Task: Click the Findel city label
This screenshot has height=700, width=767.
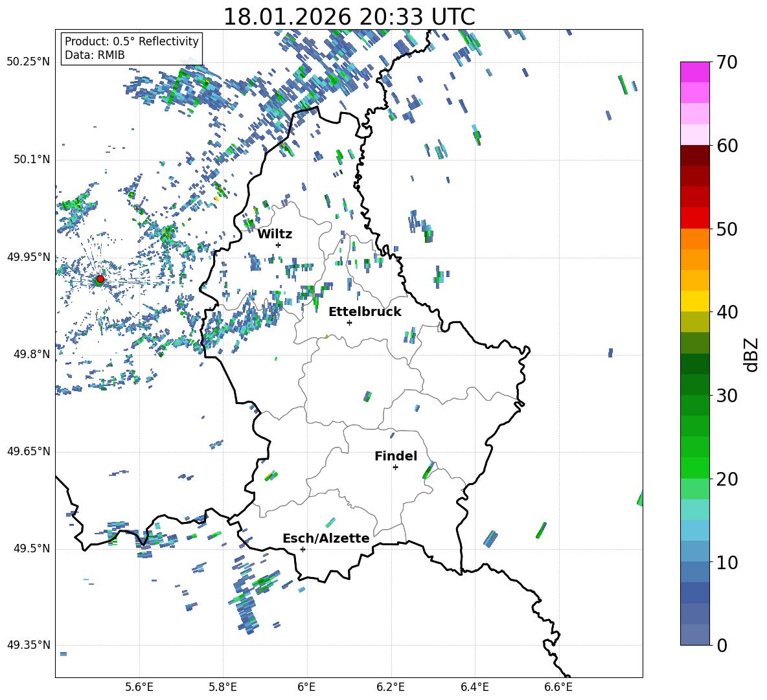Action: tap(396, 456)
